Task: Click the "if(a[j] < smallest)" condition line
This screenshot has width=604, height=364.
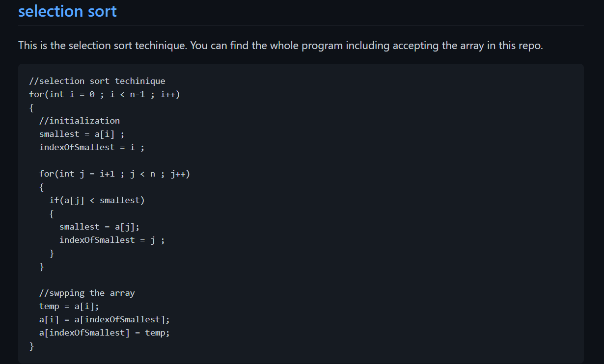Action: point(97,200)
